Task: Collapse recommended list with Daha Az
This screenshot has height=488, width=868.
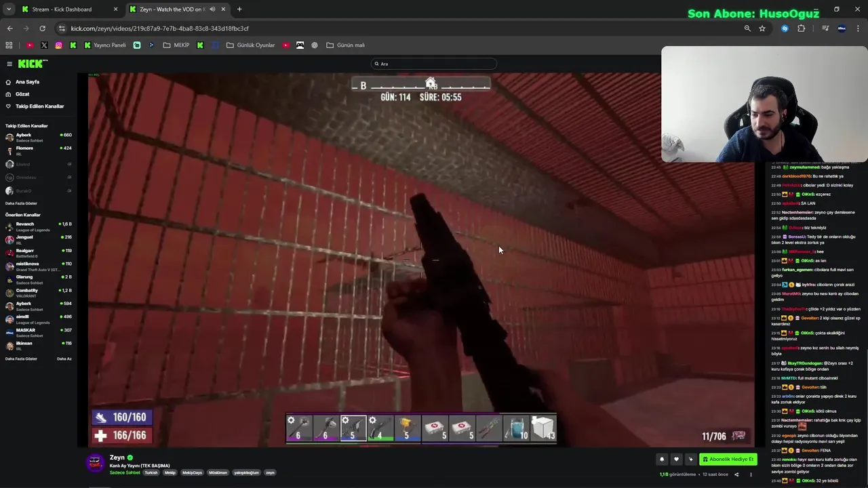Action: point(64,359)
